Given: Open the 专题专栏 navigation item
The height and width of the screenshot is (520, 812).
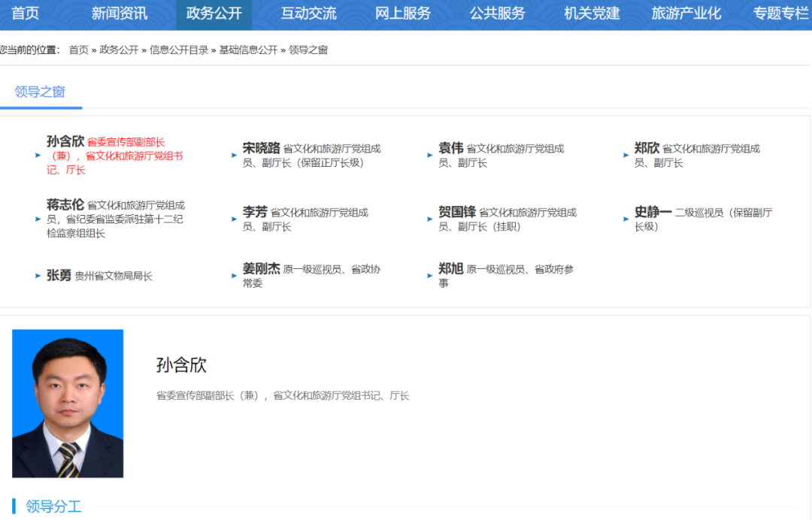Looking at the screenshot, I should click(x=781, y=13).
